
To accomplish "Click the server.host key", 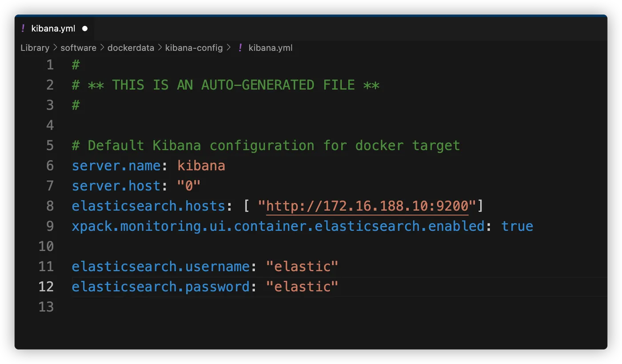I will 116,186.
